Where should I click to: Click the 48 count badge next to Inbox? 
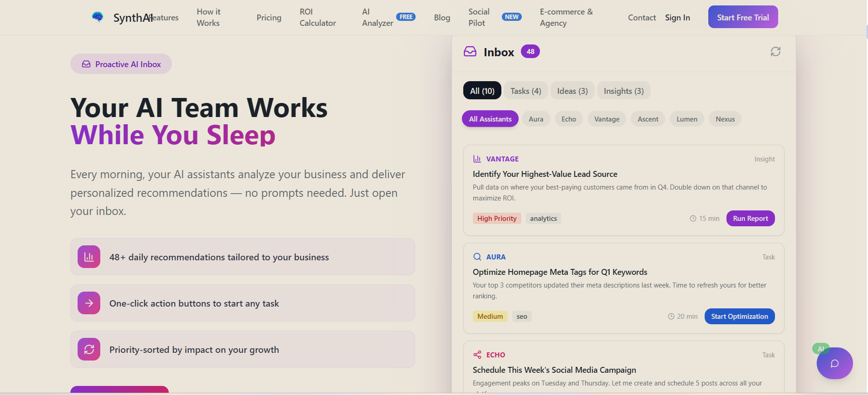[x=530, y=52]
